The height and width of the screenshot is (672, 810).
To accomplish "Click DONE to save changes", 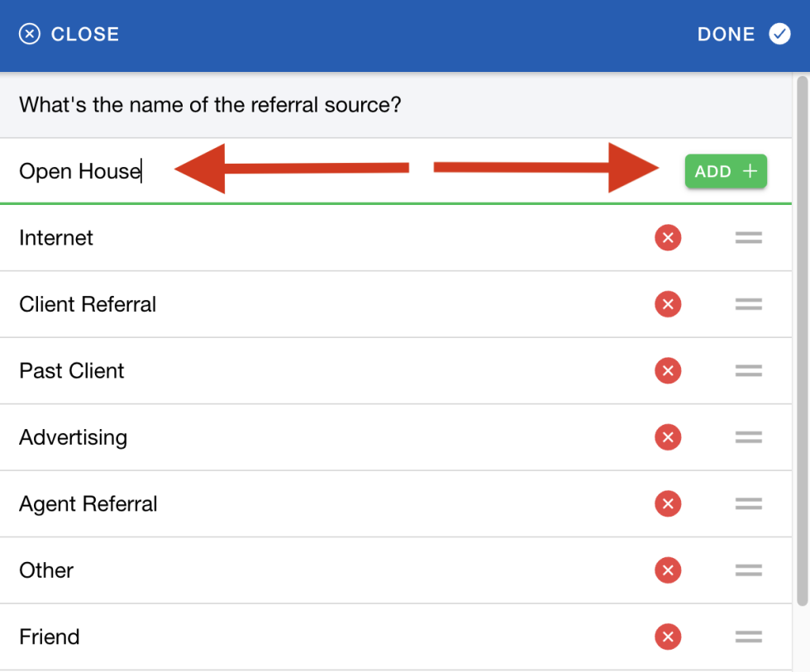I will coord(726,34).
